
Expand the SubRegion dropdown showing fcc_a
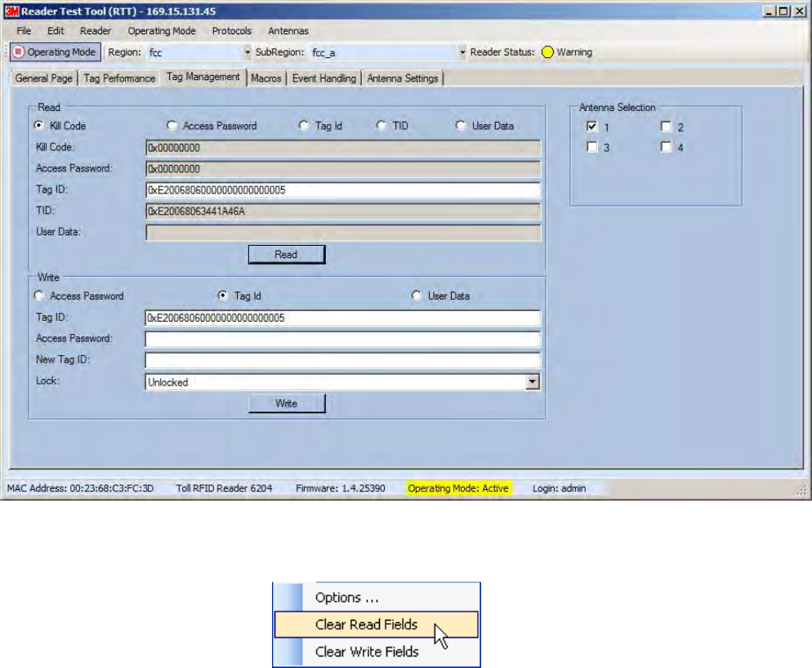coord(462,52)
